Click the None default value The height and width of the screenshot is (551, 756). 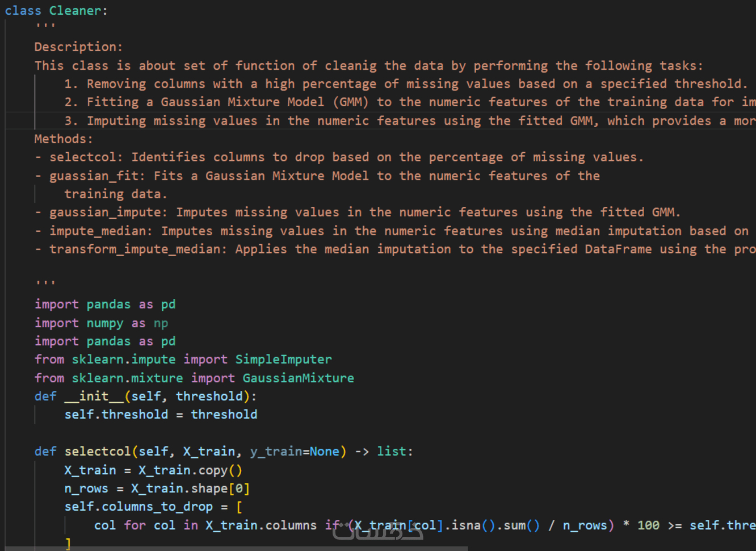coord(324,451)
